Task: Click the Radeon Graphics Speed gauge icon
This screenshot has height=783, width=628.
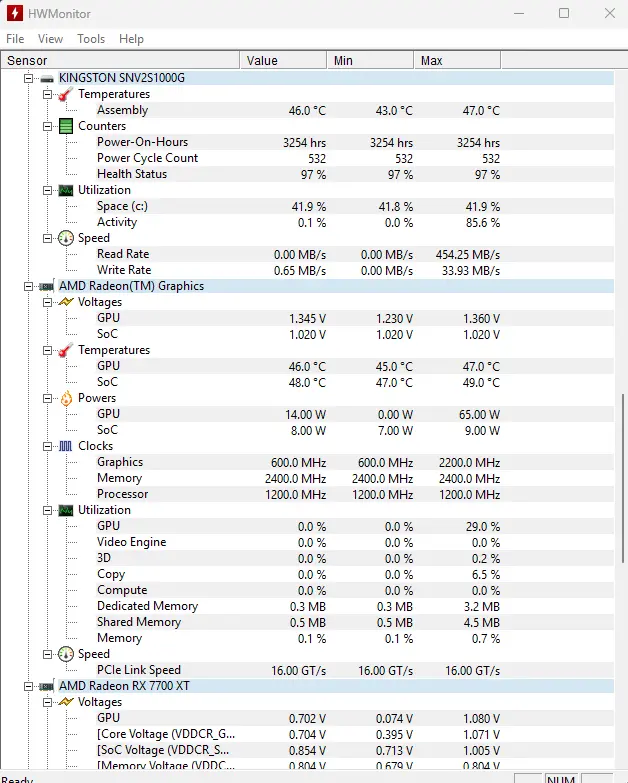Action: pyautogui.click(x=66, y=654)
